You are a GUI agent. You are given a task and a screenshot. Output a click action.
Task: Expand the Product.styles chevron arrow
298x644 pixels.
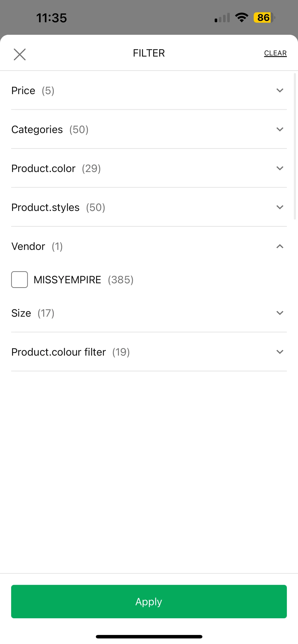coord(280,207)
